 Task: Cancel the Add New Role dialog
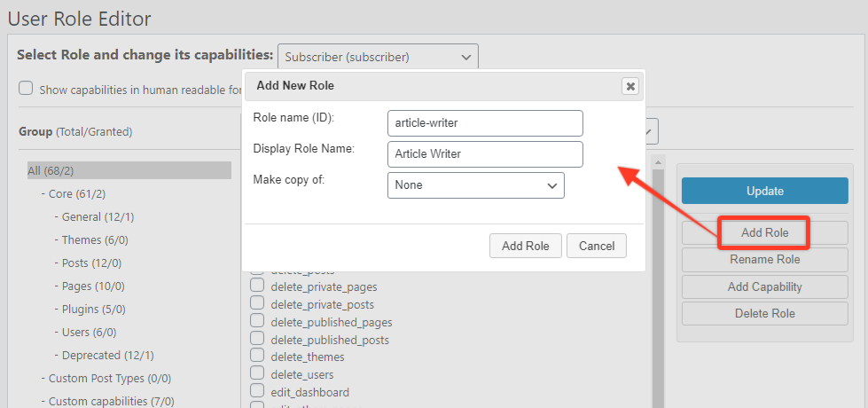(x=597, y=246)
